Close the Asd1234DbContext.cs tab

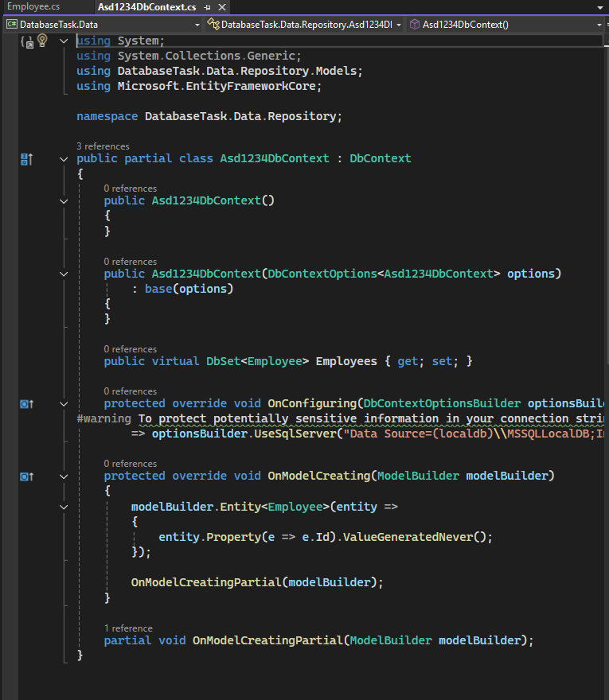tap(221, 7)
